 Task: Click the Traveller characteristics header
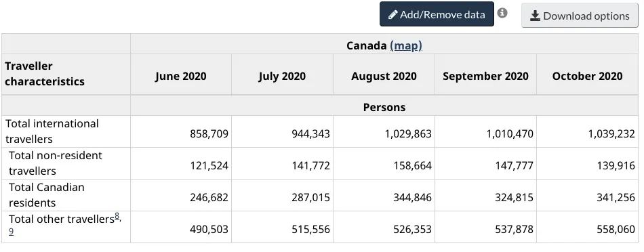pyautogui.click(x=45, y=74)
